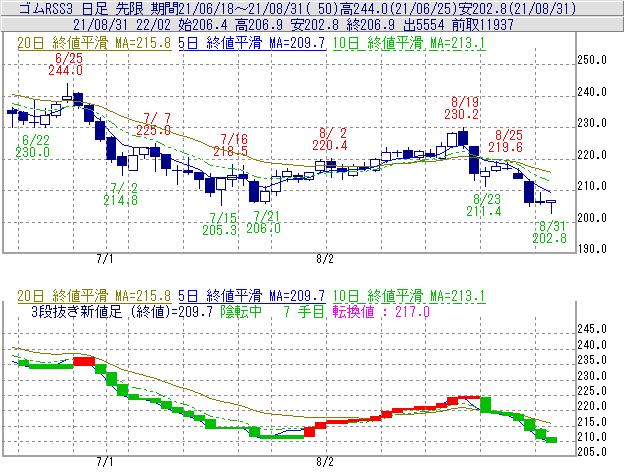This screenshot has height=475, width=624.
Task: Select lower chart 10日 終値平滑 MA=213.1 legend
Action: click(x=409, y=296)
